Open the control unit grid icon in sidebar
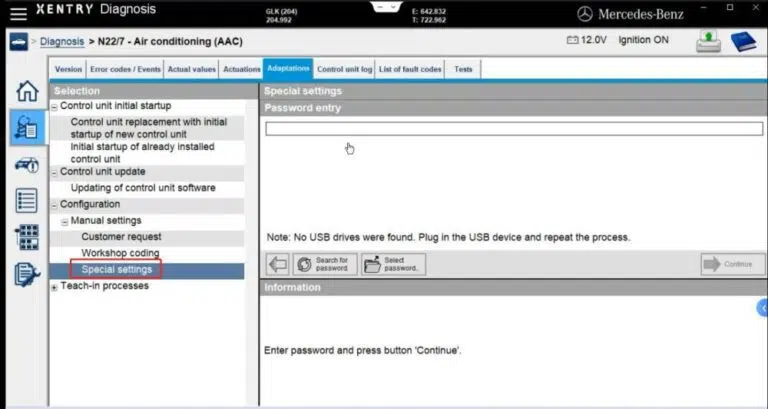768x409 pixels. coord(27,237)
